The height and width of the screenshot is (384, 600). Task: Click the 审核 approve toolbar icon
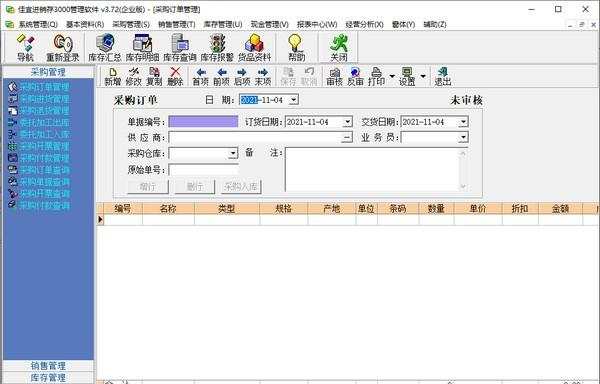coord(334,76)
